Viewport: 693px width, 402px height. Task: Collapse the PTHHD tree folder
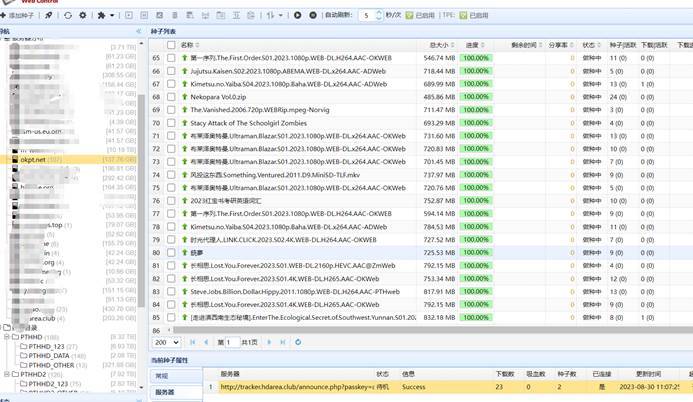pyautogui.click(x=9, y=337)
